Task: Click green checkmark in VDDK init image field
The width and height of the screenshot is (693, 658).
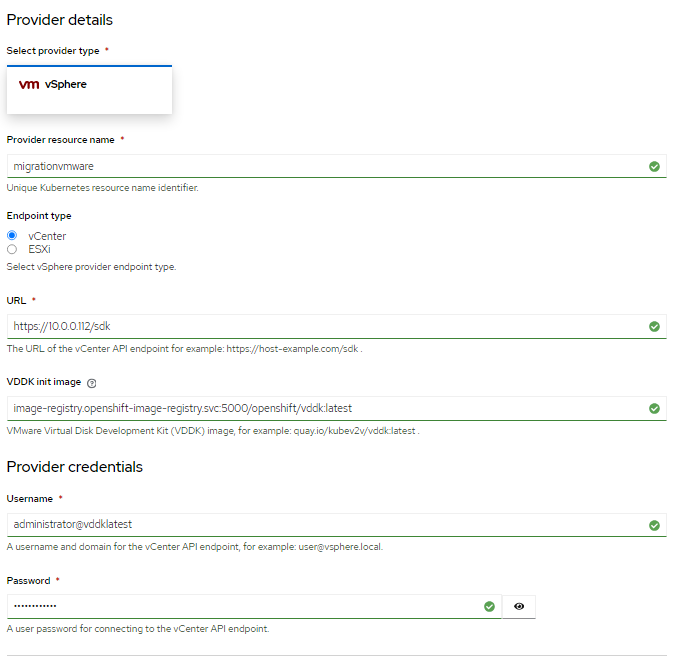Action: click(x=654, y=408)
